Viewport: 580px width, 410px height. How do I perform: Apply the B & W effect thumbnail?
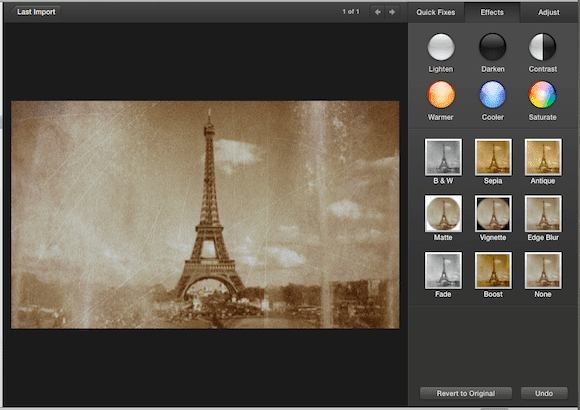coord(443,157)
